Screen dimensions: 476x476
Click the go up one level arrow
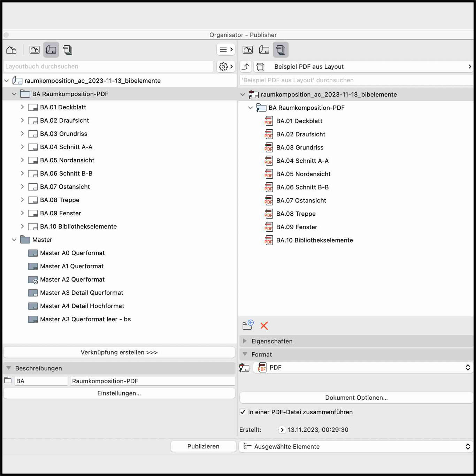click(x=246, y=66)
